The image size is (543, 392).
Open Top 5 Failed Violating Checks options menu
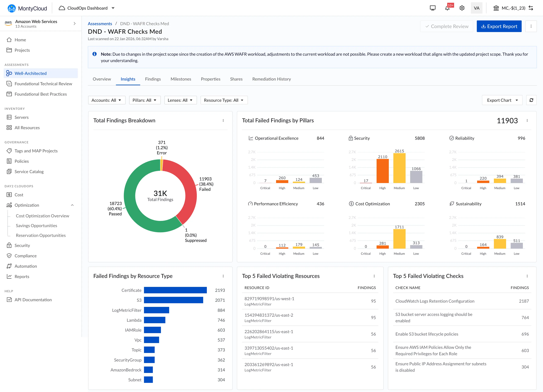pos(527,276)
